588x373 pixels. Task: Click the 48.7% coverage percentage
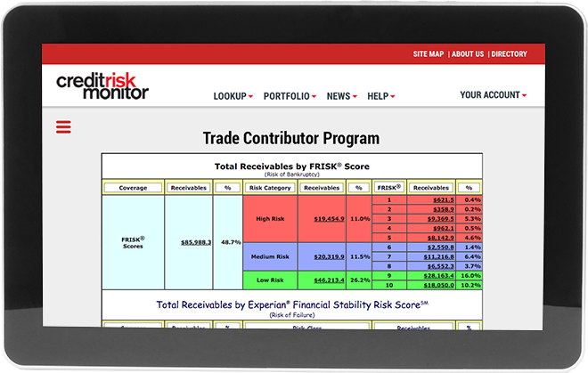pos(231,242)
